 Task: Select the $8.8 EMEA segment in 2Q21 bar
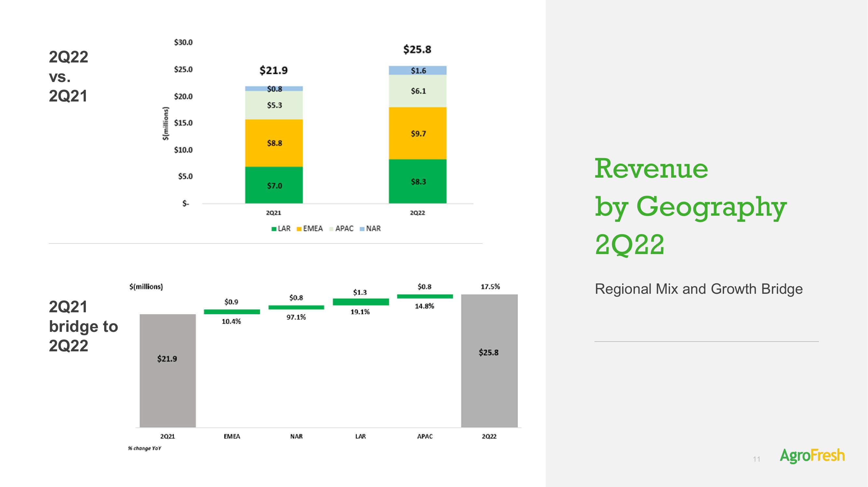pos(274,143)
